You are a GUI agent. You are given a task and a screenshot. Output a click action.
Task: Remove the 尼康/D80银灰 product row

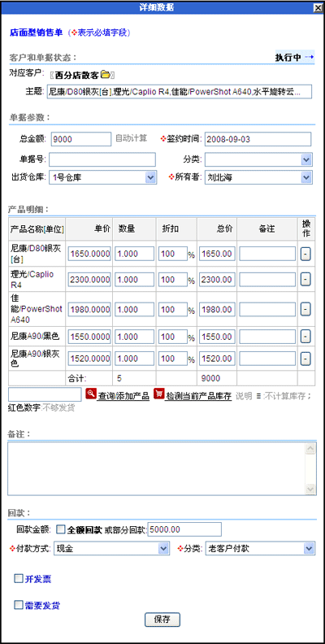coord(305,254)
